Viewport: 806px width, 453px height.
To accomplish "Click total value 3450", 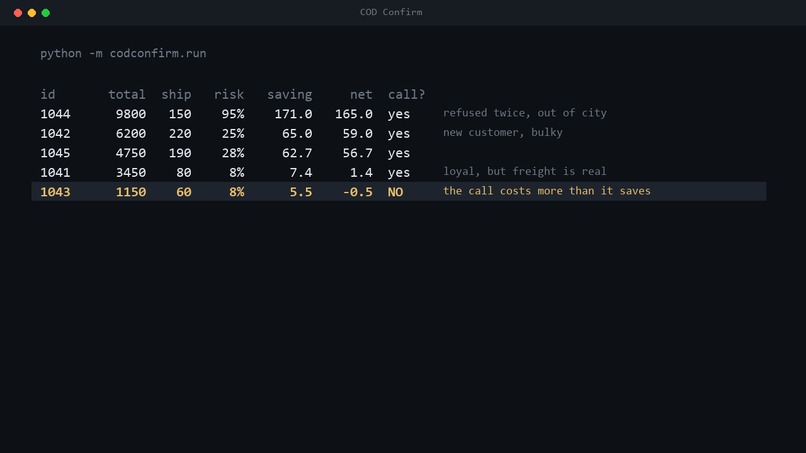I will (x=131, y=173).
